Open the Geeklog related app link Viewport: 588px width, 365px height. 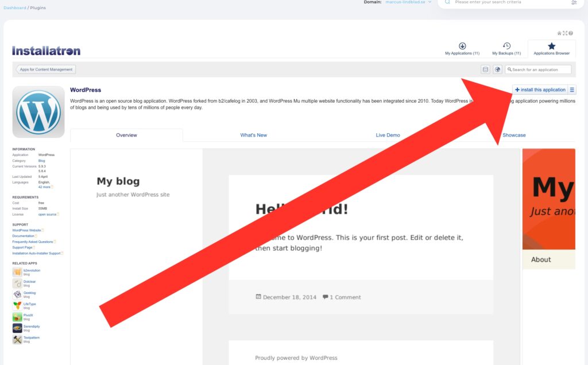[x=30, y=293]
